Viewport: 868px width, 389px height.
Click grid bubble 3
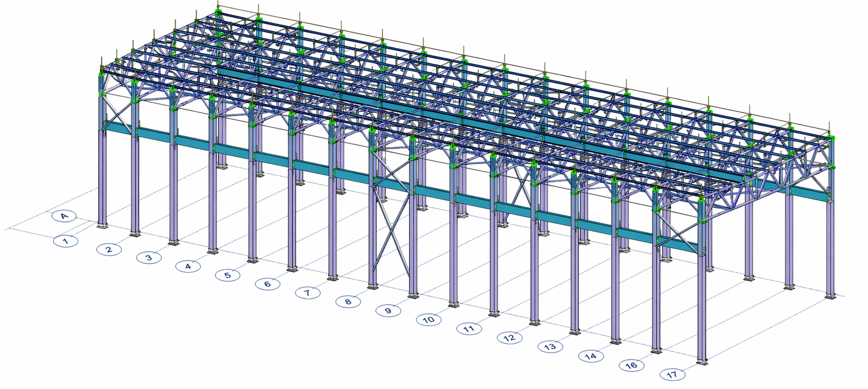tap(149, 258)
